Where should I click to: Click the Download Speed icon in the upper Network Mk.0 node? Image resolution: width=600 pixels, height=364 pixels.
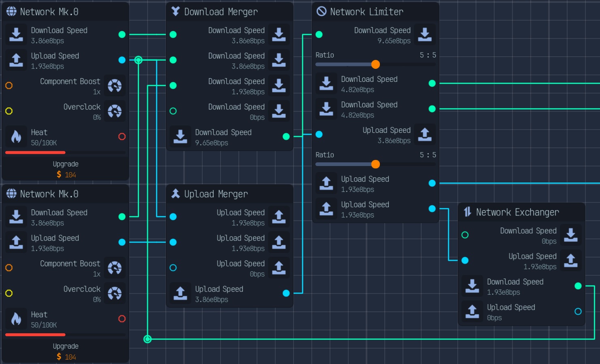click(x=16, y=34)
